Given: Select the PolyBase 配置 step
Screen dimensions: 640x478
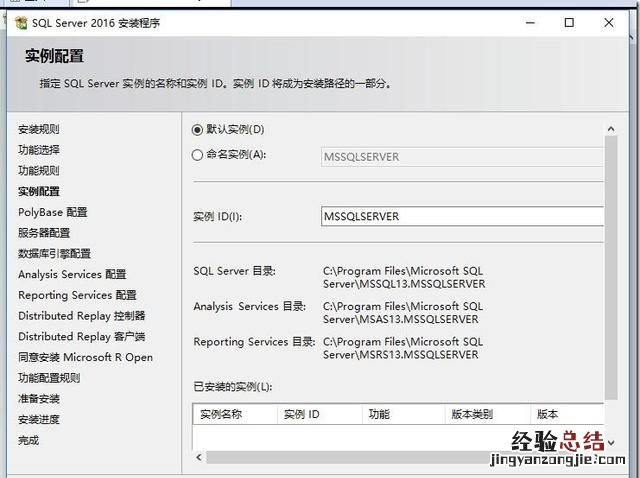Looking at the screenshot, I should pos(52,212).
